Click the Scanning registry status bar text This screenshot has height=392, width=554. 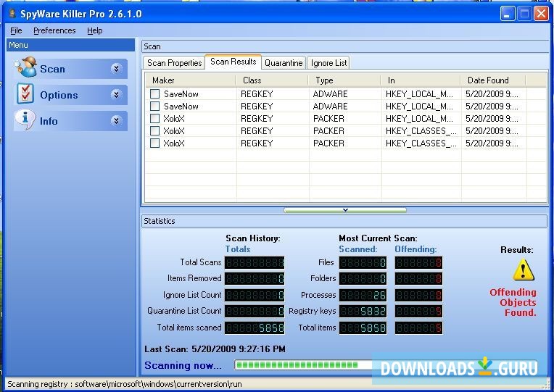point(125,384)
